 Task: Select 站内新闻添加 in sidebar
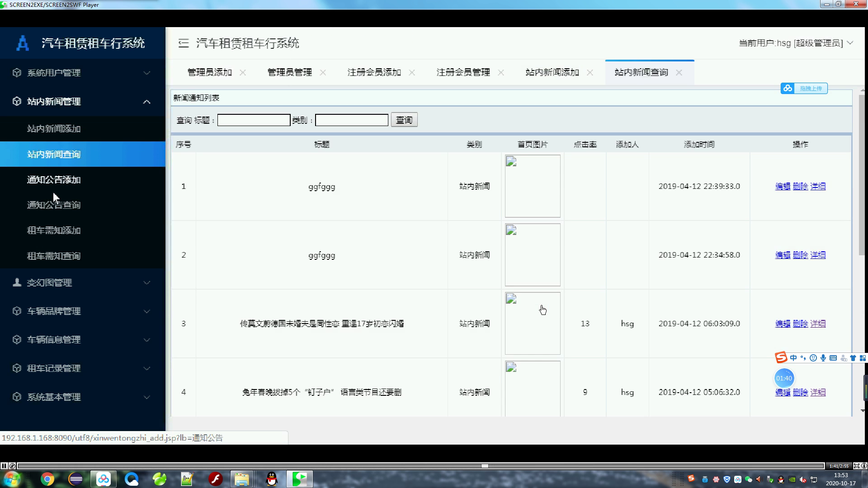[83, 129]
